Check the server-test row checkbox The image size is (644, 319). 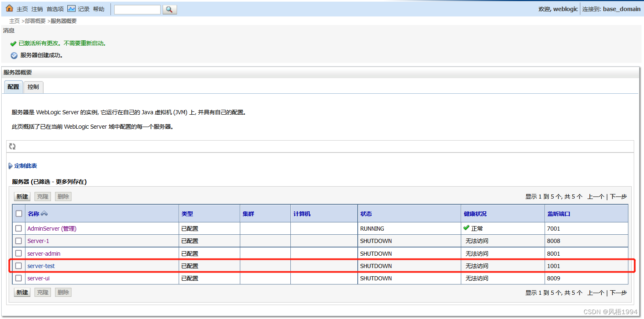click(x=19, y=266)
